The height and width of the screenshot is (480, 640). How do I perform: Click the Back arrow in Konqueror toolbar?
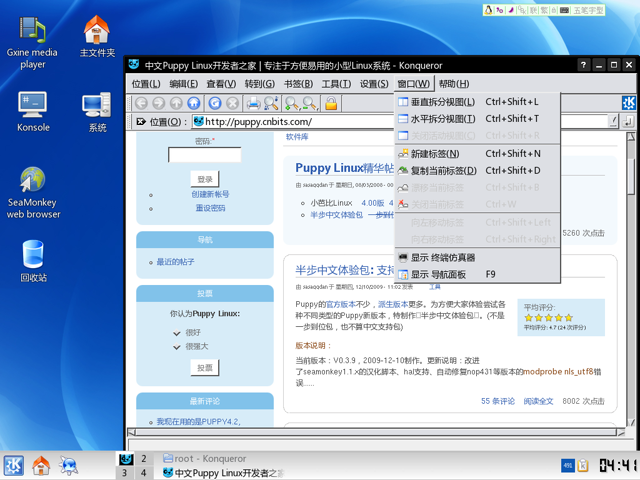click(x=141, y=103)
